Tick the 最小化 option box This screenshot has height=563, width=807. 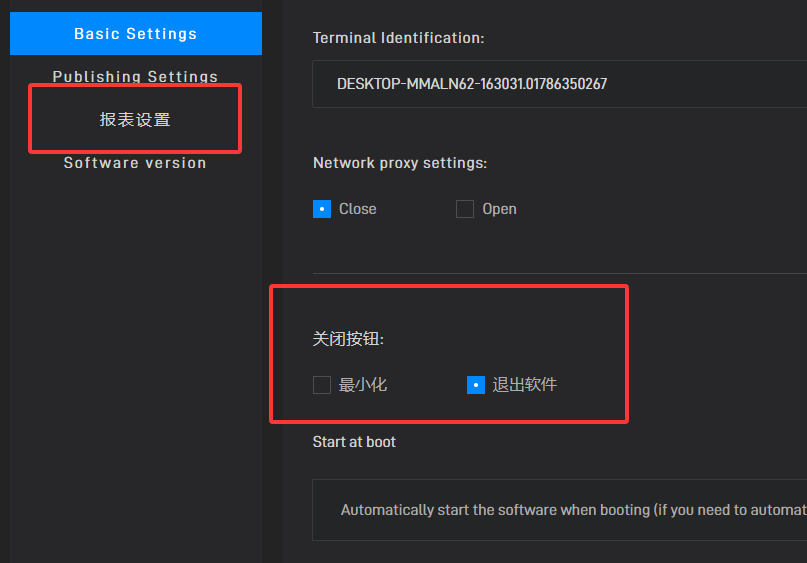click(x=322, y=385)
